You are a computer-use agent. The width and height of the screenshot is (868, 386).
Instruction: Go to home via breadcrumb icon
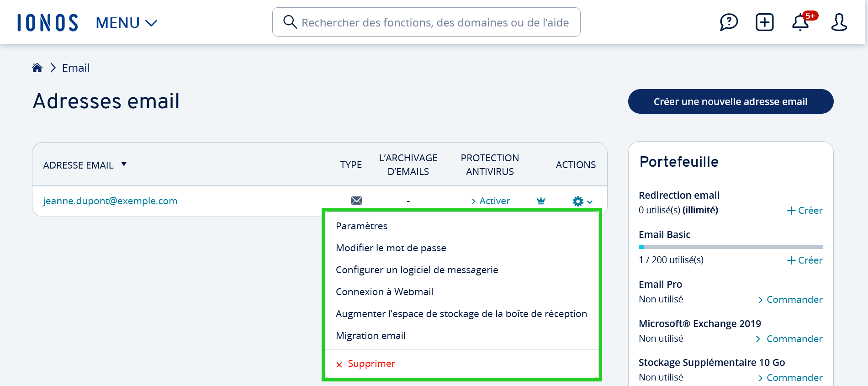tap(37, 68)
